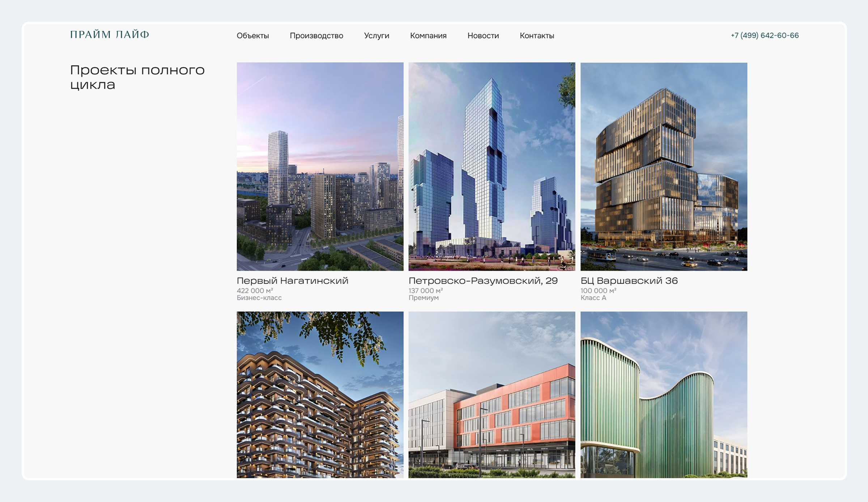Go to the Производство section
The width and height of the screenshot is (868, 502).
pos(316,36)
